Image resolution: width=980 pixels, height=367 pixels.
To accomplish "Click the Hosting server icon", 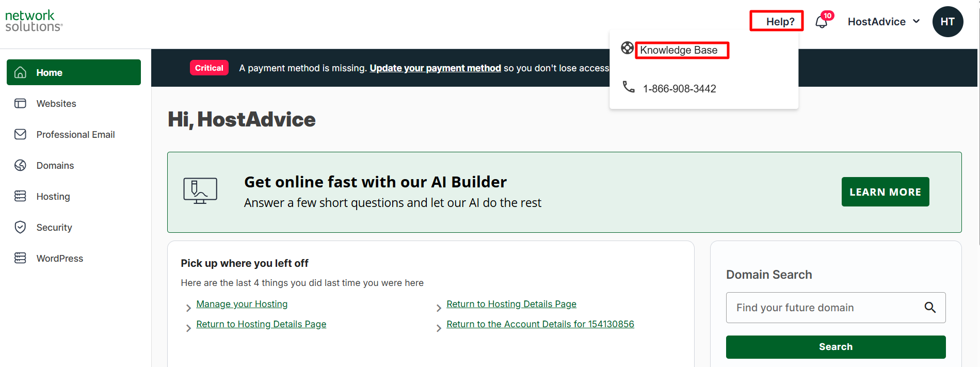I will point(20,196).
